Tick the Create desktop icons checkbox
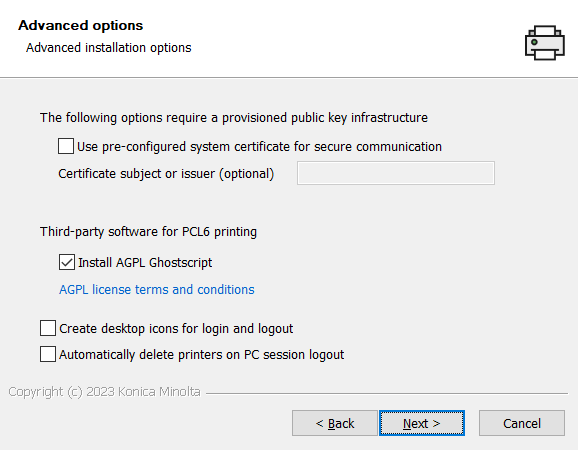 [x=48, y=328]
